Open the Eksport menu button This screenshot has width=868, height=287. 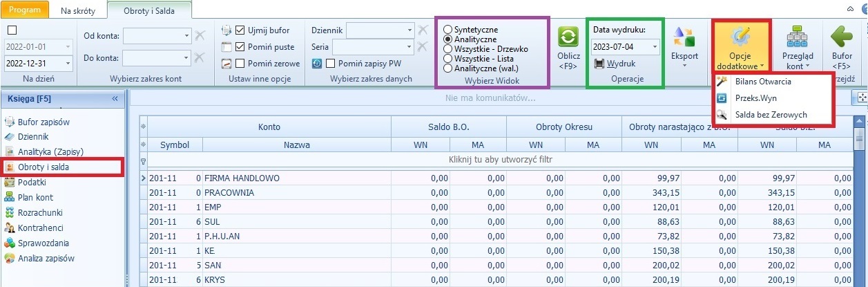tap(684, 47)
